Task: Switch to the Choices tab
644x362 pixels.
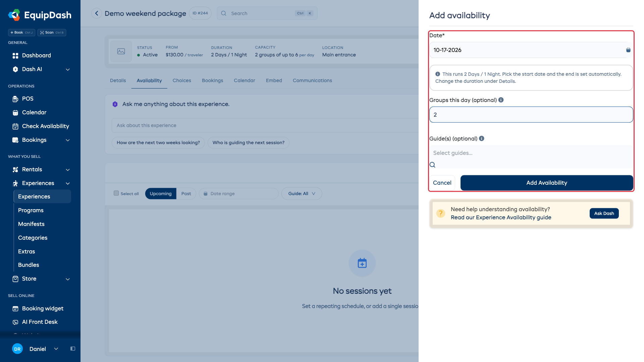Action: 182,80
